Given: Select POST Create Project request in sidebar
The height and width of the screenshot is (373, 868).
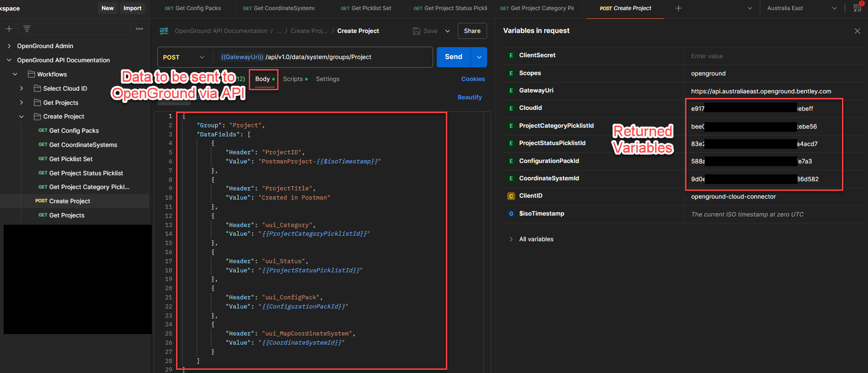Looking at the screenshot, I should point(63,201).
